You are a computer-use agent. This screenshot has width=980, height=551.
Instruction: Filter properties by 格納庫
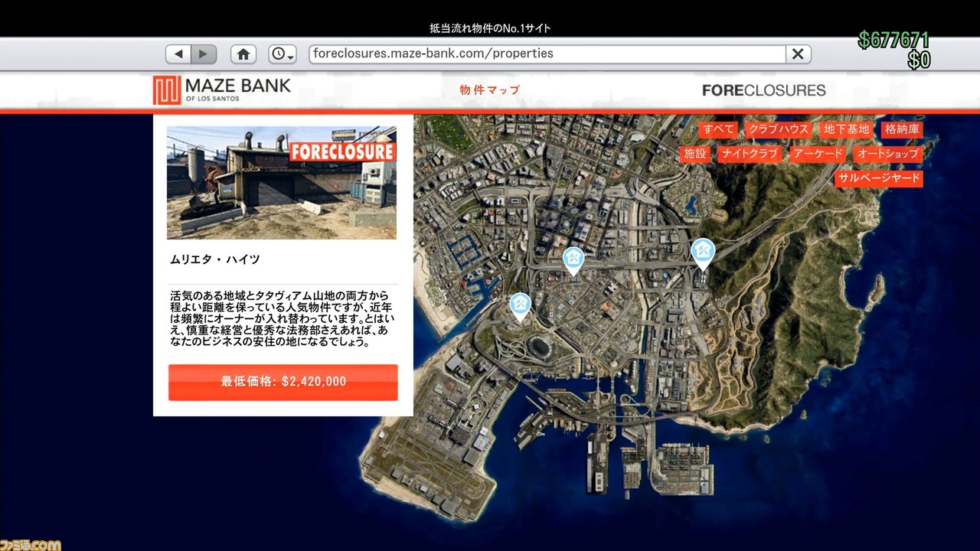[x=902, y=129]
